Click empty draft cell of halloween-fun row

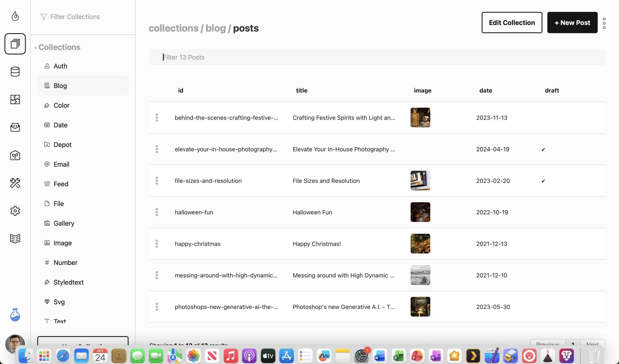(543, 212)
